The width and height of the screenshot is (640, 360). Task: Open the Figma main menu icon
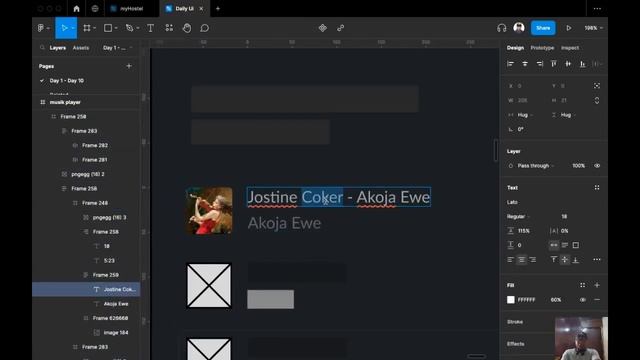pos(41,28)
